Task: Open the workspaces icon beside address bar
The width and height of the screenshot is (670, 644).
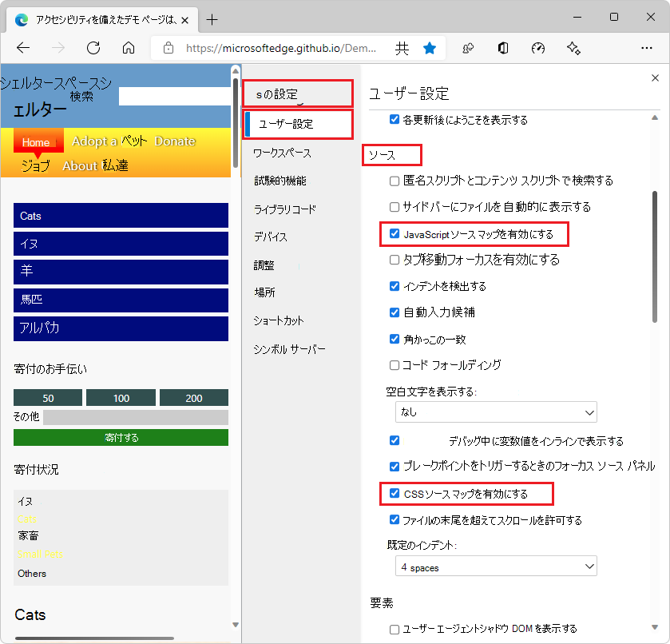Action: pos(466,48)
